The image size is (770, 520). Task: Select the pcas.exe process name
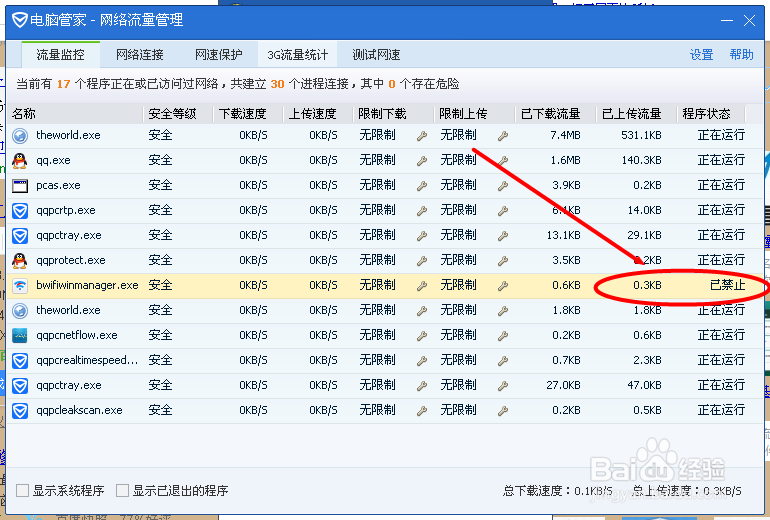(58, 186)
